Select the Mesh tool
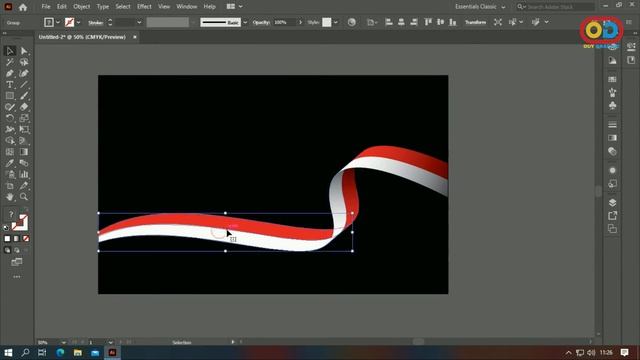640x360 pixels. 10,152
